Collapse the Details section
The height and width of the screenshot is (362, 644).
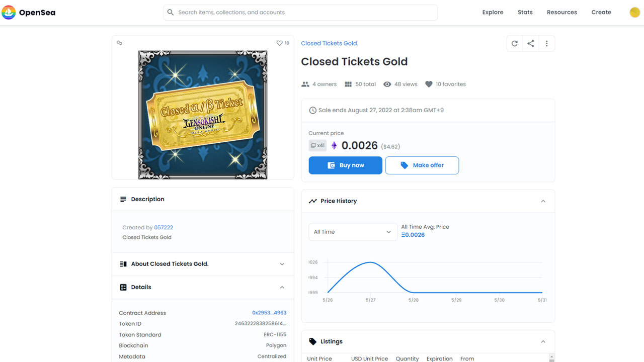(282, 287)
